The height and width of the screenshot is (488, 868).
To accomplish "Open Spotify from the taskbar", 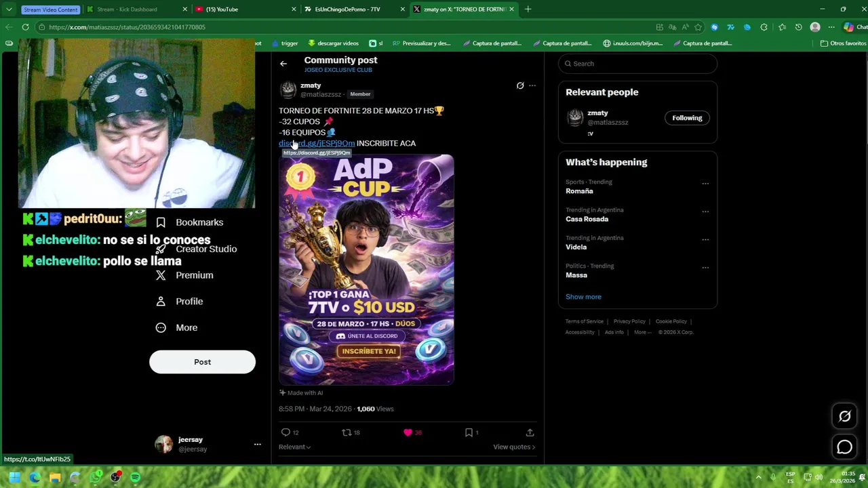I will coord(135,477).
